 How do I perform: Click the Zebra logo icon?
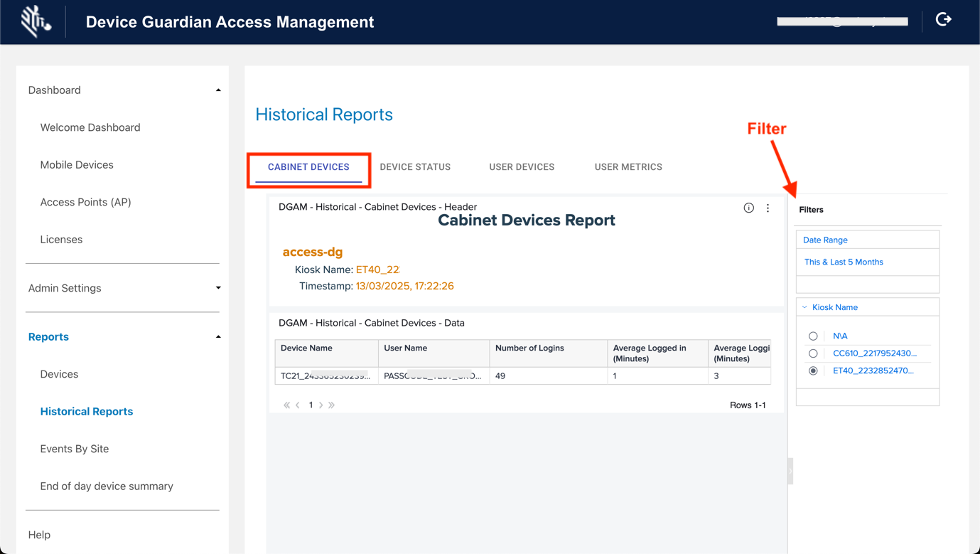click(x=35, y=21)
